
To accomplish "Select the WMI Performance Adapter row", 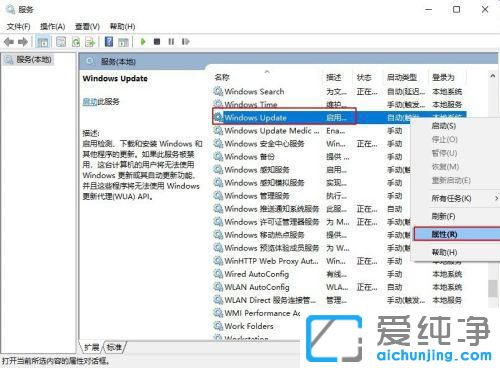I will click(257, 313).
